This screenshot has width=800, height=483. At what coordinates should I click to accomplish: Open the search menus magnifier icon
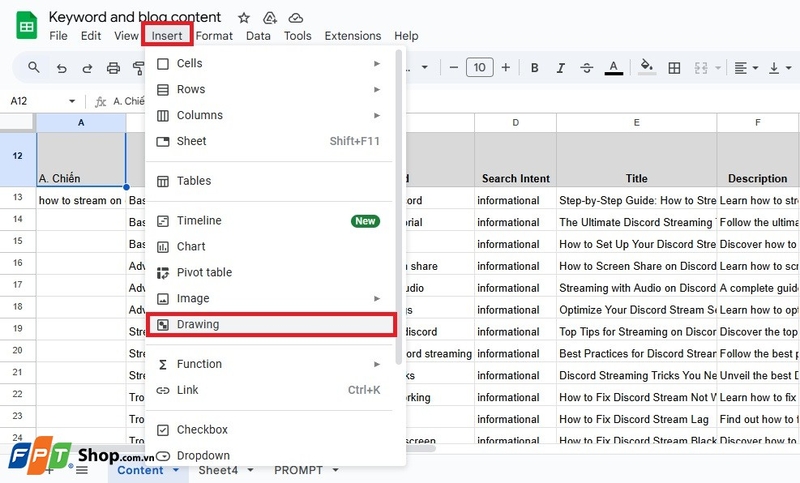34,67
